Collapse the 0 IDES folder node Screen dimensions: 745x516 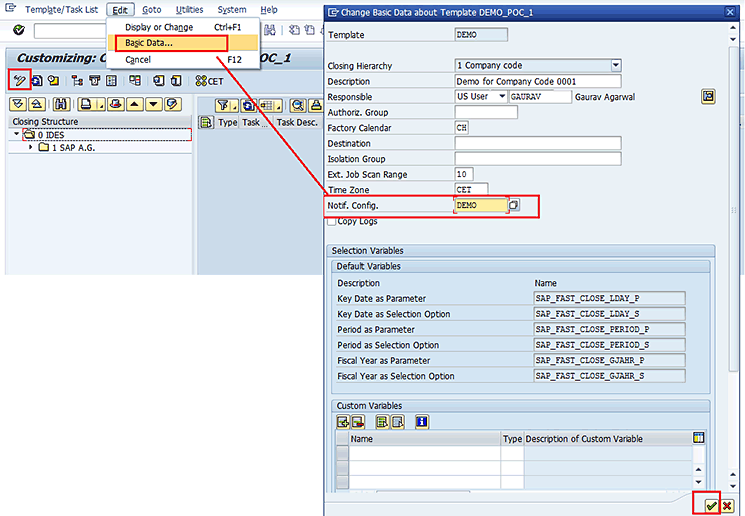tap(17, 135)
